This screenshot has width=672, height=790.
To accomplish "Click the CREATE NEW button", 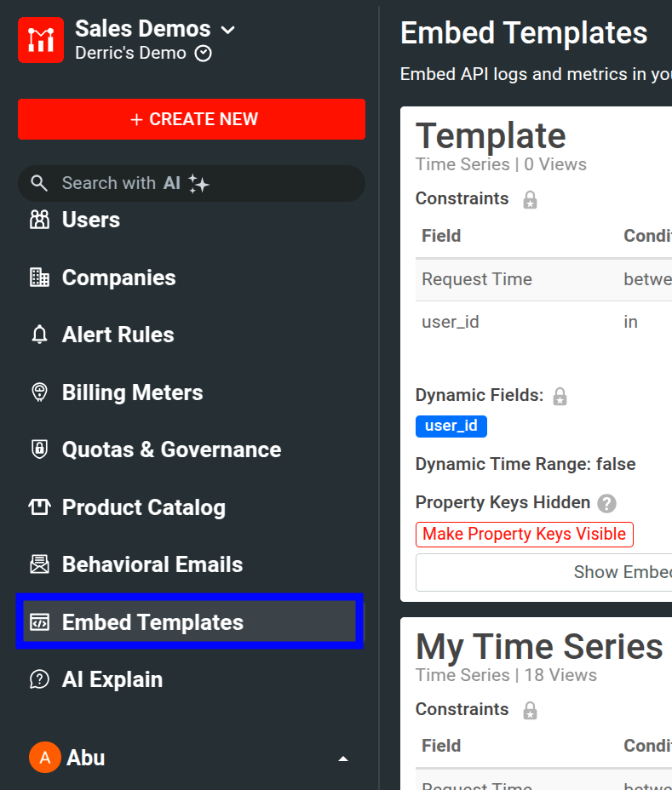I will [192, 119].
